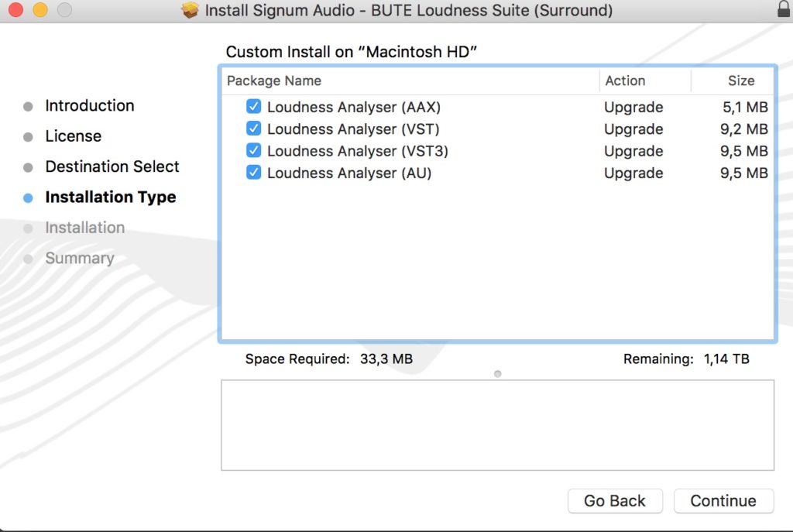Select the Installation Type step
Viewport: 793px width, 532px height.
coord(110,197)
